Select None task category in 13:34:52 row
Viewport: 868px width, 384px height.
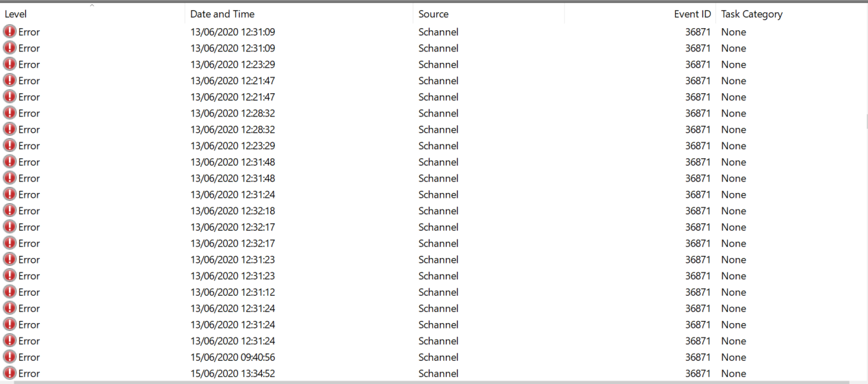(x=733, y=374)
